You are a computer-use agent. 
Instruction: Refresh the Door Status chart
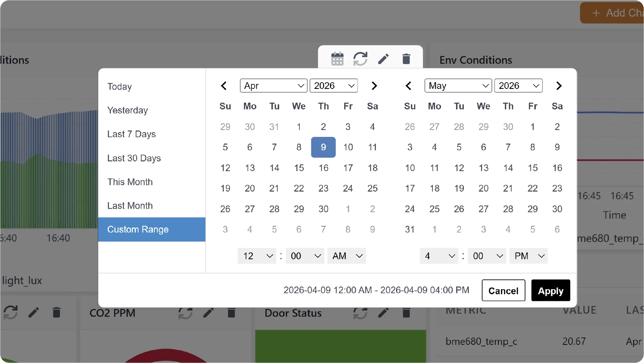(x=360, y=313)
